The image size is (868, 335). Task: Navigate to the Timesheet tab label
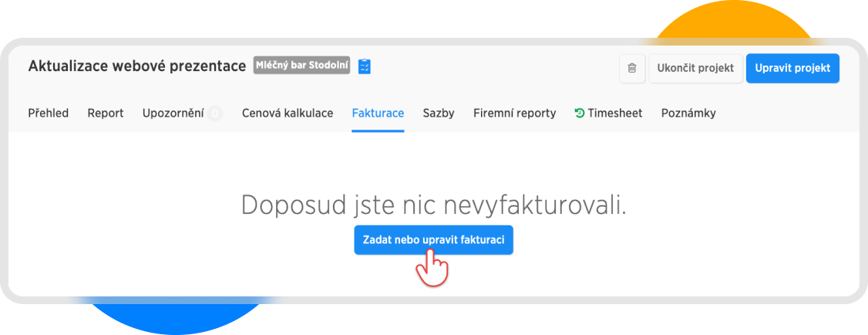(614, 113)
